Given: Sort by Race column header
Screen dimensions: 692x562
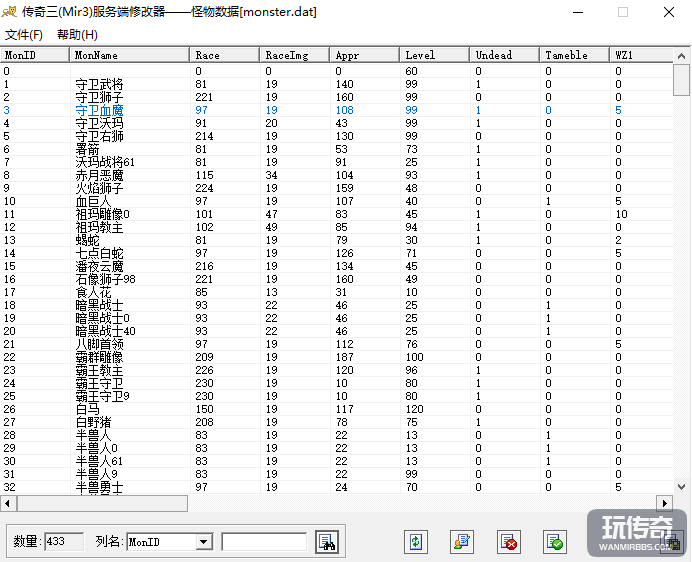Looking at the screenshot, I should point(225,55).
